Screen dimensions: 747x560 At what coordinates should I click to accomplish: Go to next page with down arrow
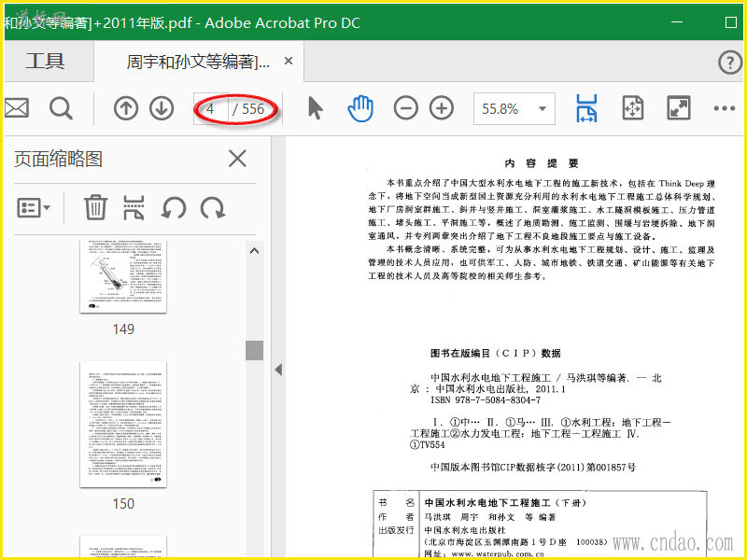(x=162, y=108)
